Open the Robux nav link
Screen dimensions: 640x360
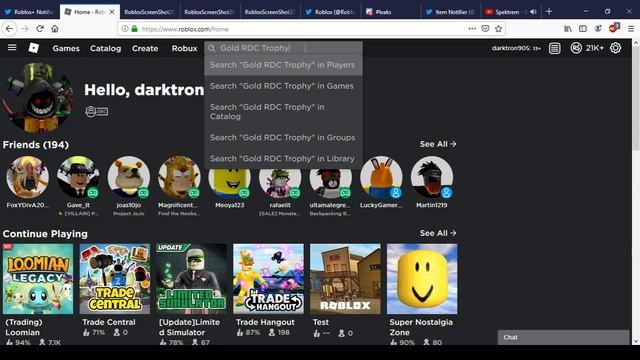pos(184,48)
